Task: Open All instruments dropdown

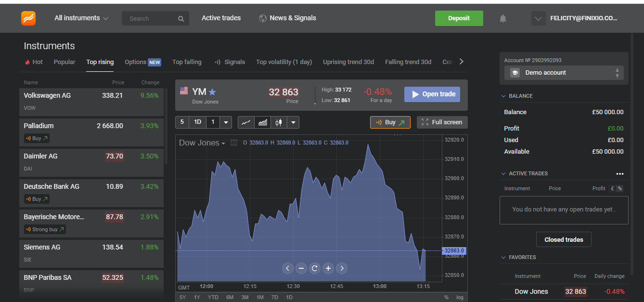Action: 81,18
